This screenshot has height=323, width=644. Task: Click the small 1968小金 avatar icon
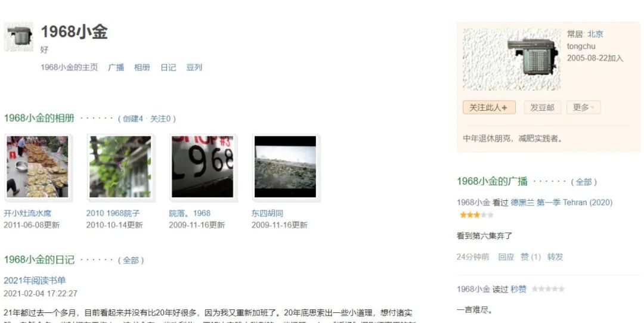[x=18, y=37]
